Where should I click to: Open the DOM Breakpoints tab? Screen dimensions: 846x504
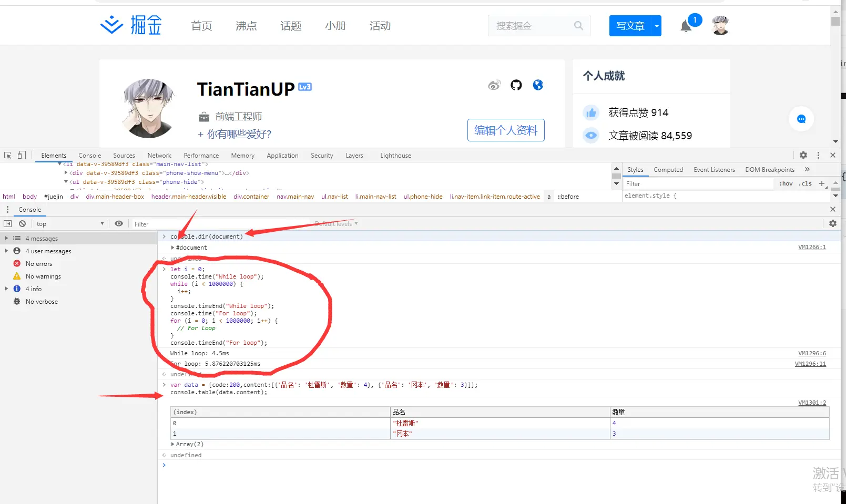click(x=770, y=170)
